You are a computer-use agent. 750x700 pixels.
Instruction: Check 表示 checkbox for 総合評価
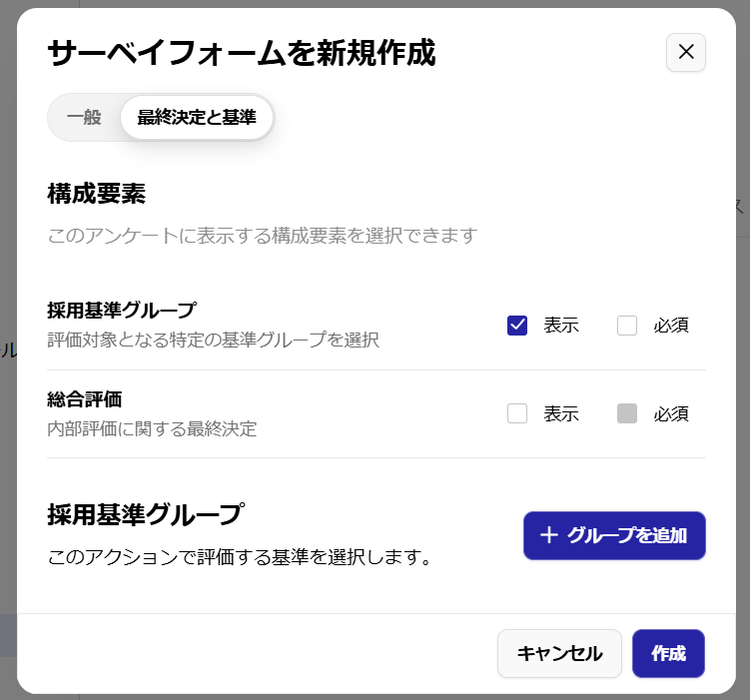pyautogui.click(x=517, y=413)
